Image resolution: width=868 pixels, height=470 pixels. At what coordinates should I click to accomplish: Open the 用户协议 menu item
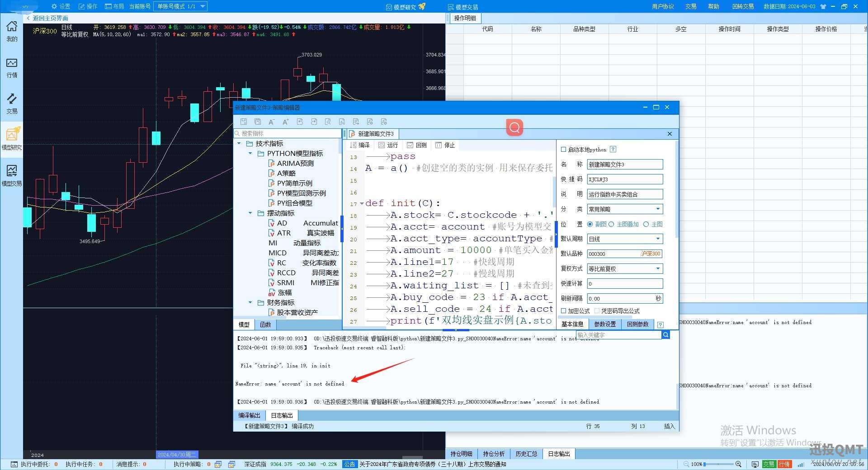pyautogui.click(x=663, y=6)
